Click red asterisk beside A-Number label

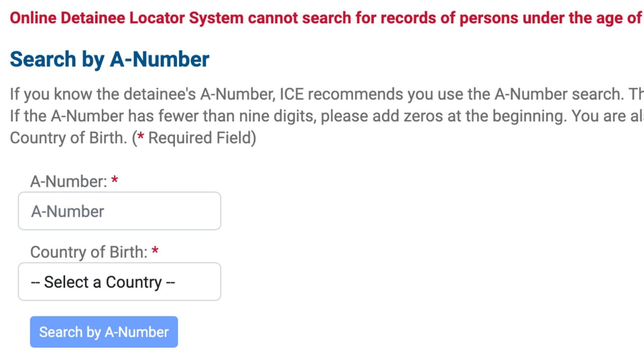point(115,180)
